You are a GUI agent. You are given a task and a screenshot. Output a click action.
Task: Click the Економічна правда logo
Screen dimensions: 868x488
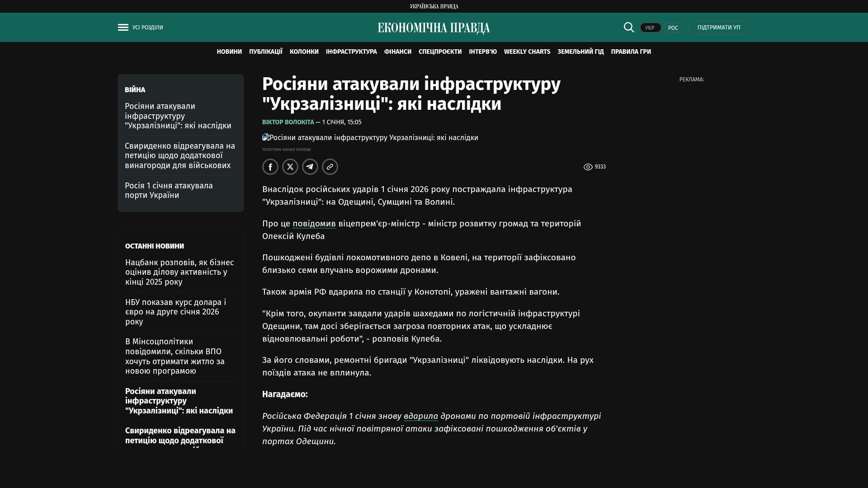point(434,28)
